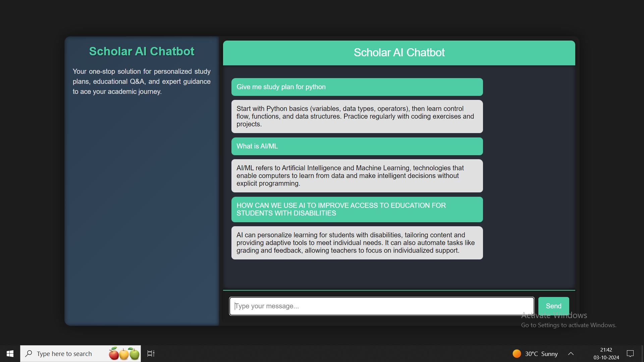
Task: Click the sidebar Scholar AI Chatbot title
Action: pyautogui.click(x=142, y=51)
